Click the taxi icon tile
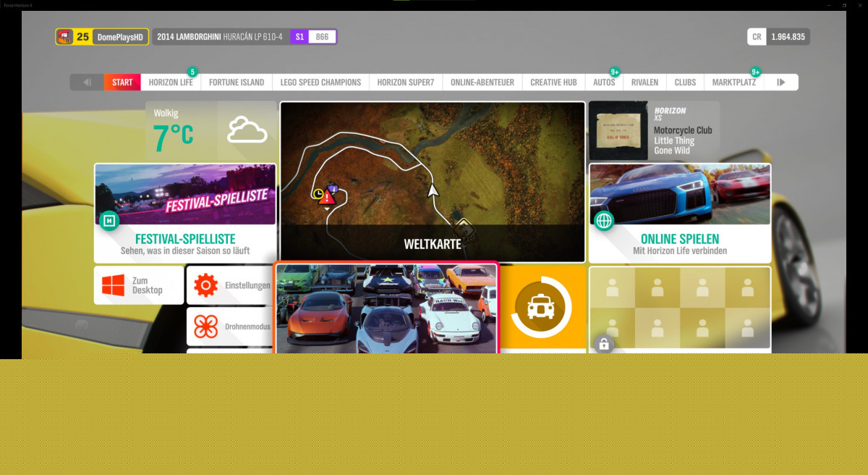The image size is (868, 475). point(541,308)
